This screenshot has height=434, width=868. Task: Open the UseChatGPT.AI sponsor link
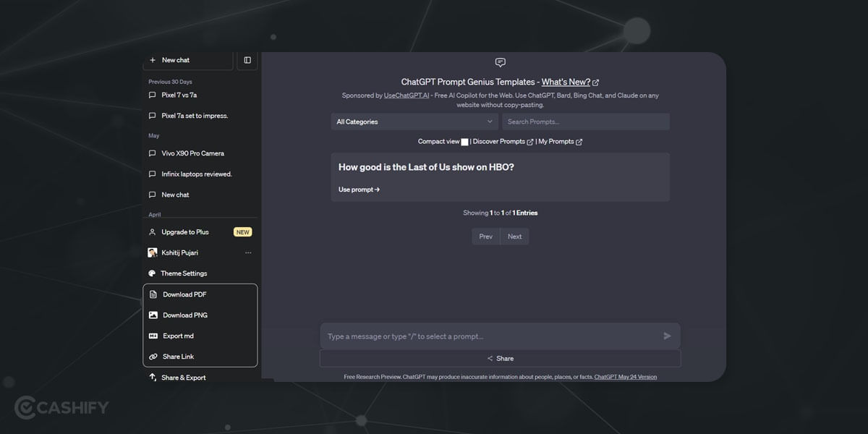point(407,95)
